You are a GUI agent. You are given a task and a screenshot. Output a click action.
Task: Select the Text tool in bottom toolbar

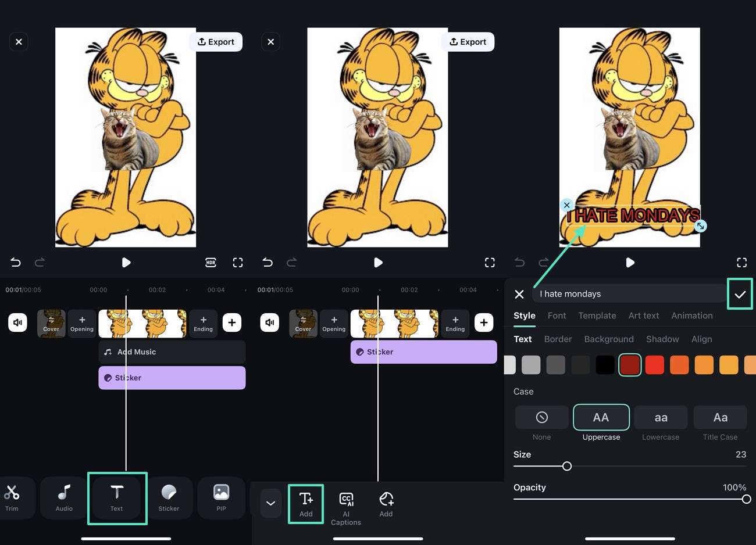click(x=117, y=498)
